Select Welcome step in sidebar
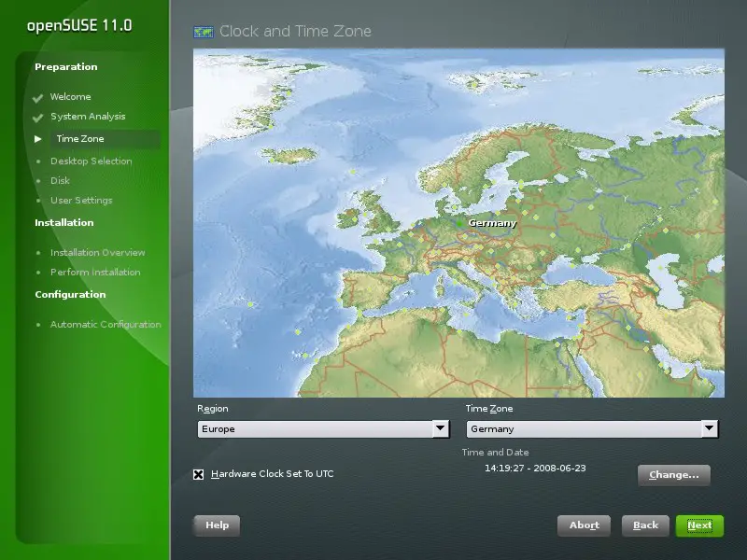Screen dimensions: 747x560 click(71, 97)
